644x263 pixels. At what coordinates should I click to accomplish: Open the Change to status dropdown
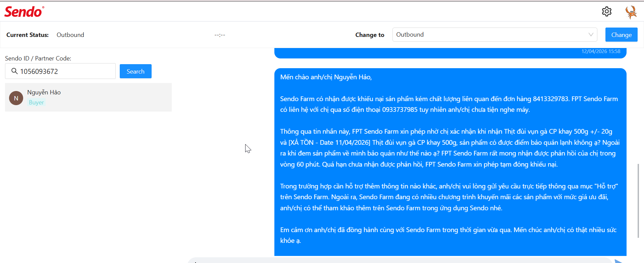pos(495,35)
